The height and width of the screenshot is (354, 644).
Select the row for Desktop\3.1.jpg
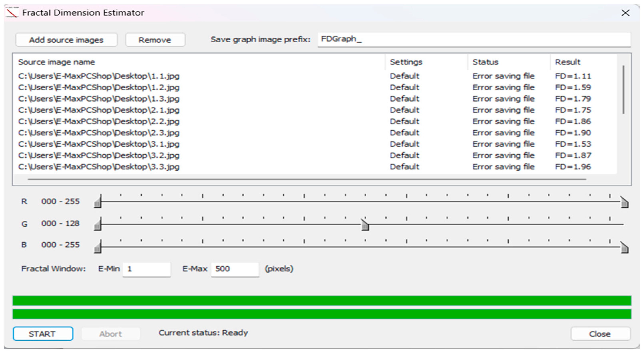pyautogui.click(x=316, y=144)
